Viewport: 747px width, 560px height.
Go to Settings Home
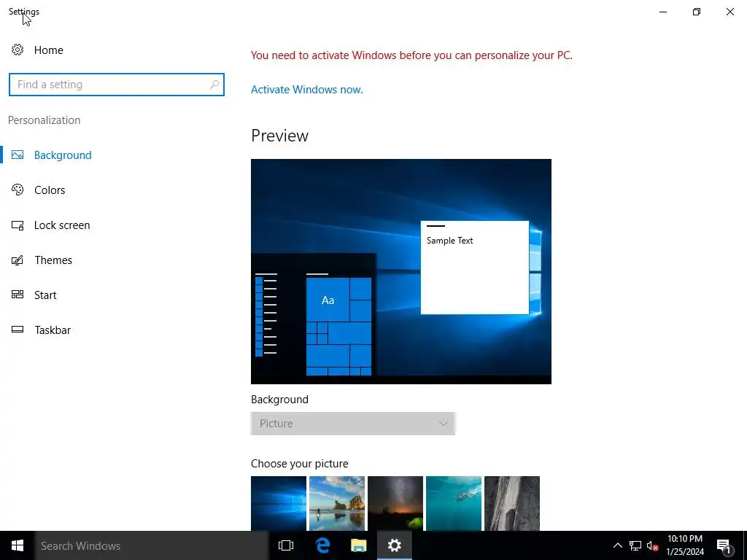(49, 50)
